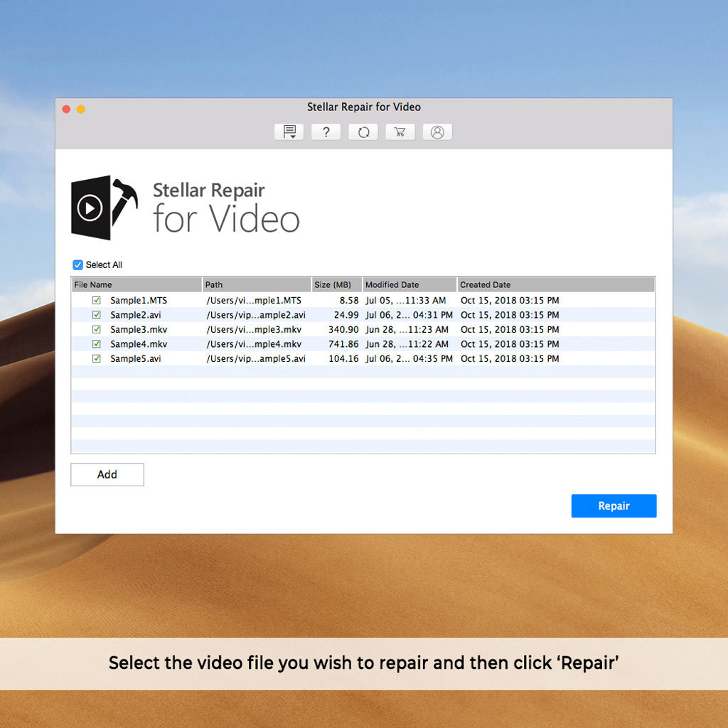Select the Sample3.mkv file name
Viewport: 728px width, 728px height.
139,329
